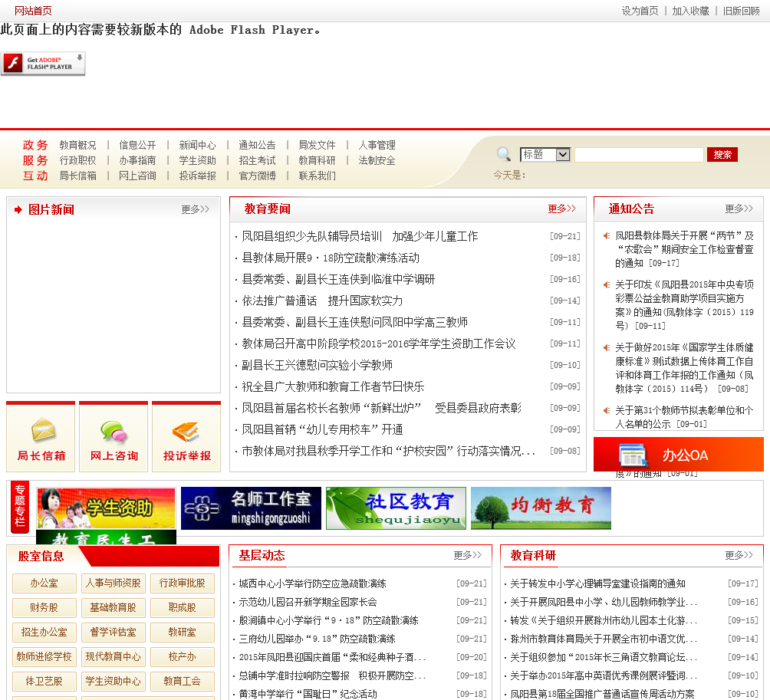
Task: Expand 更多 in 通知公告 panel
Action: [739, 209]
